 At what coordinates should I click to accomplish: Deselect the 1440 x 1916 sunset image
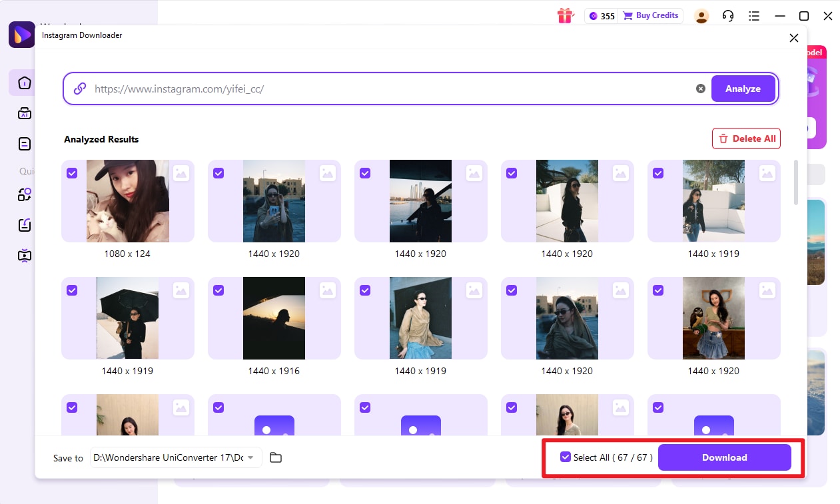[x=218, y=290]
